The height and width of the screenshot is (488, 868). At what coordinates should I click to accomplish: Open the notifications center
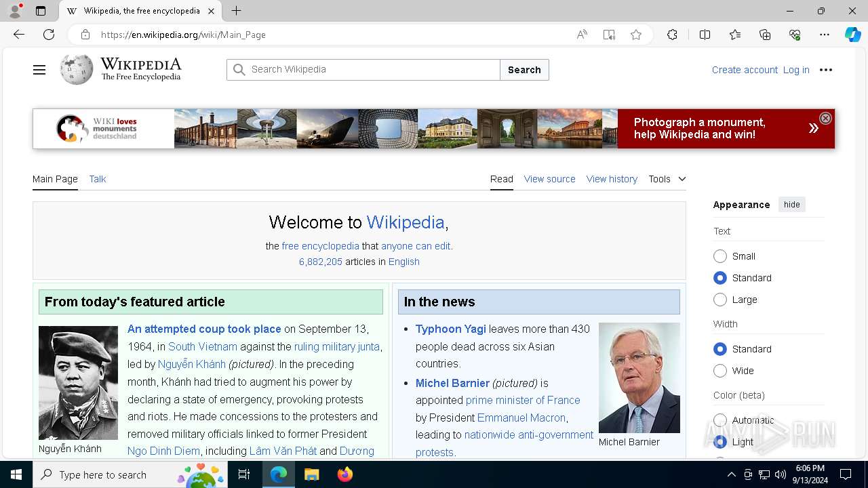846,474
